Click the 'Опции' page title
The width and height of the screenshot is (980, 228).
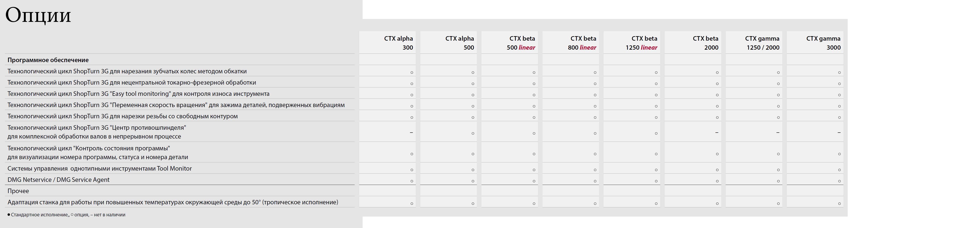pos(38,16)
